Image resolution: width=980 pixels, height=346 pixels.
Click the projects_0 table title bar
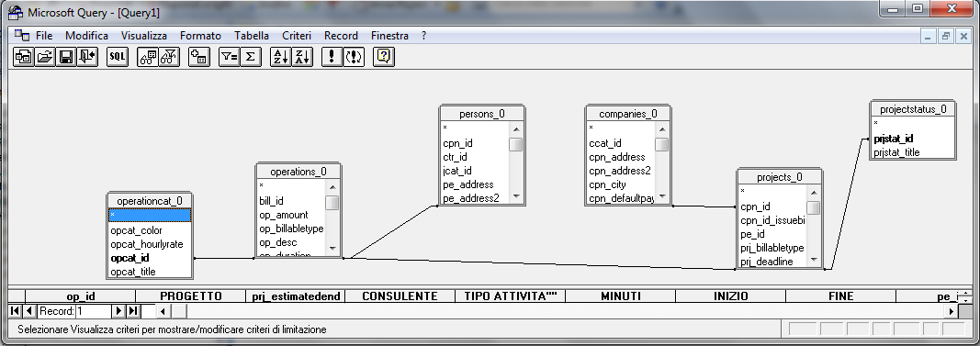(x=780, y=177)
